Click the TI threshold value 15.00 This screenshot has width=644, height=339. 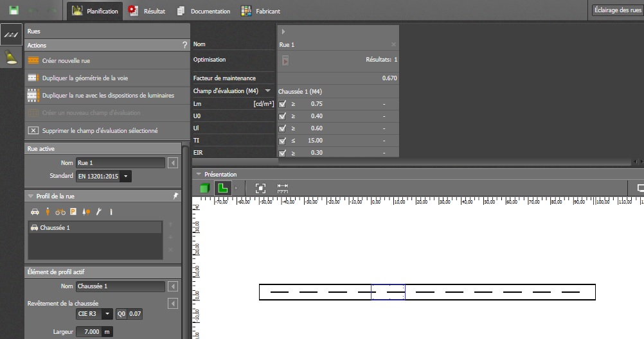315,141
